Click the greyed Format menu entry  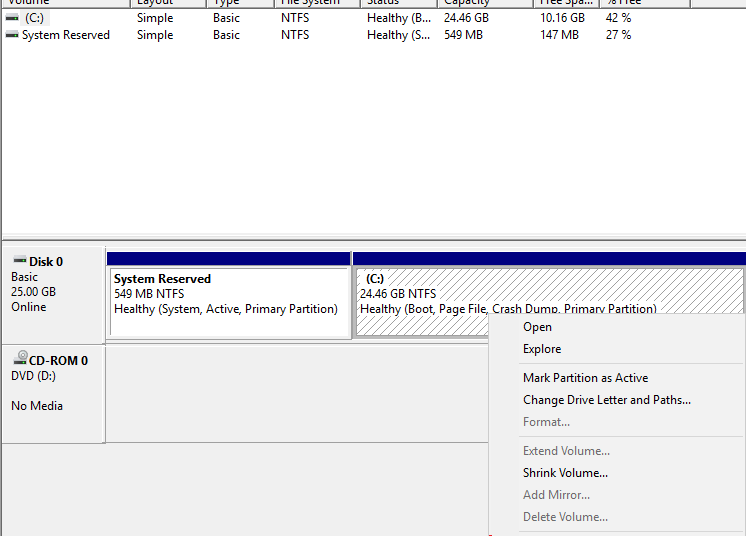[x=546, y=422]
